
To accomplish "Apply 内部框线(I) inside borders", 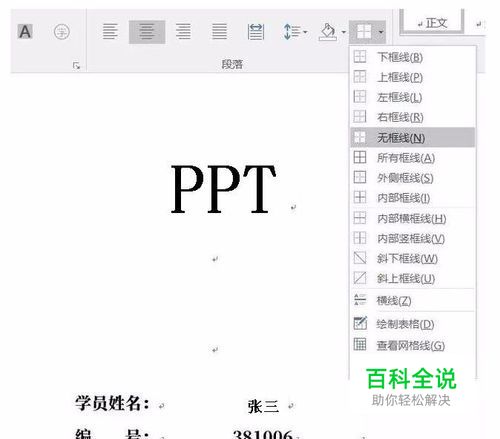I will tap(413, 198).
